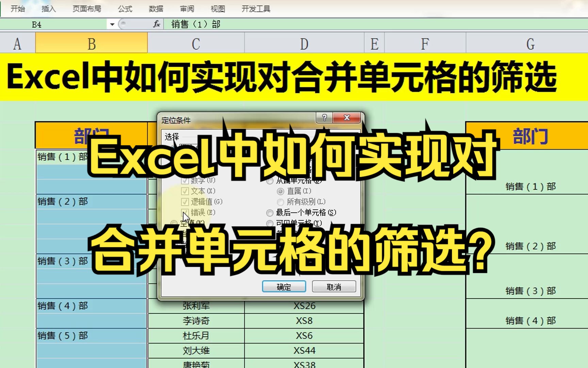Click the 确定 button

[x=284, y=287]
